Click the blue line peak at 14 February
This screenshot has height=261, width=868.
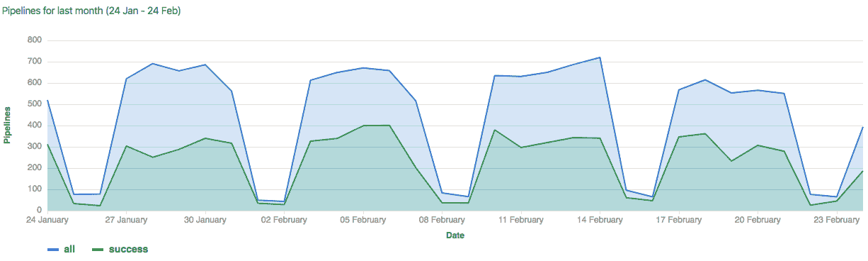click(x=600, y=57)
